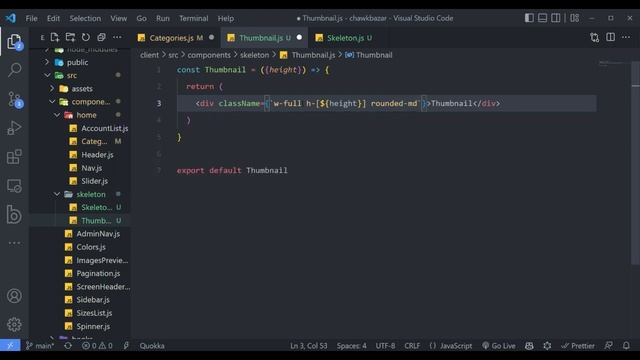Open AccountList.js file in Explorer
640x360 pixels.
coord(104,128)
